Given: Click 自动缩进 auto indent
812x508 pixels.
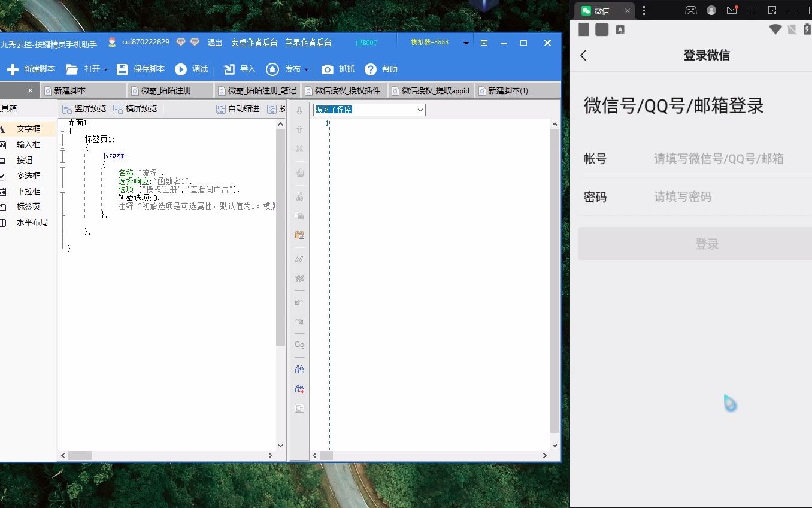Looking at the screenshot, I should point(238,109).
